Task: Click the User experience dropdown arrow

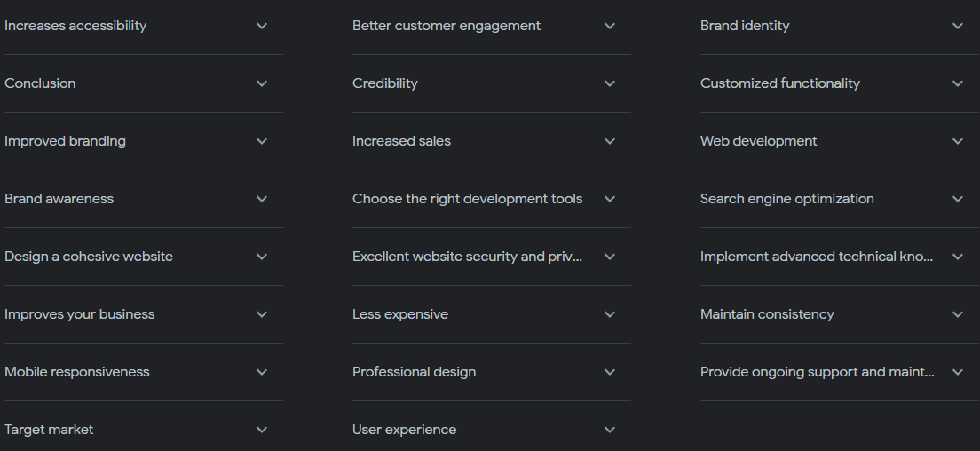Action: [x=610, y=430]
